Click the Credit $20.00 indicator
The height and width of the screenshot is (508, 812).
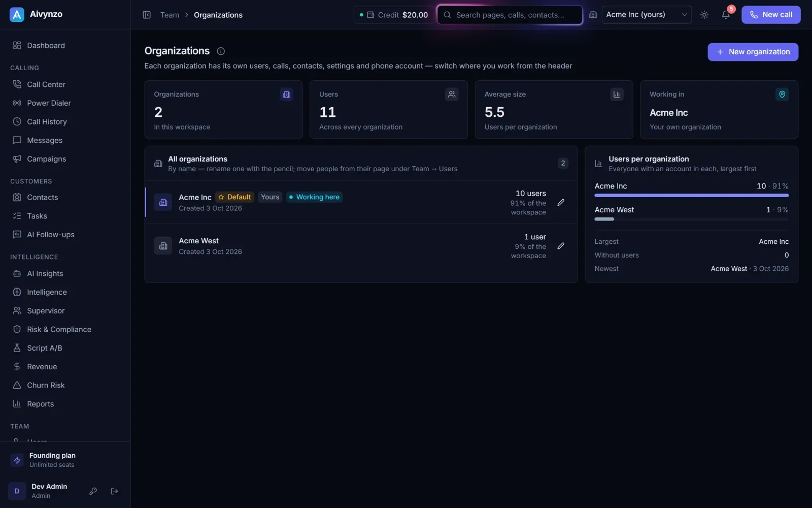(x=394, y=15)
